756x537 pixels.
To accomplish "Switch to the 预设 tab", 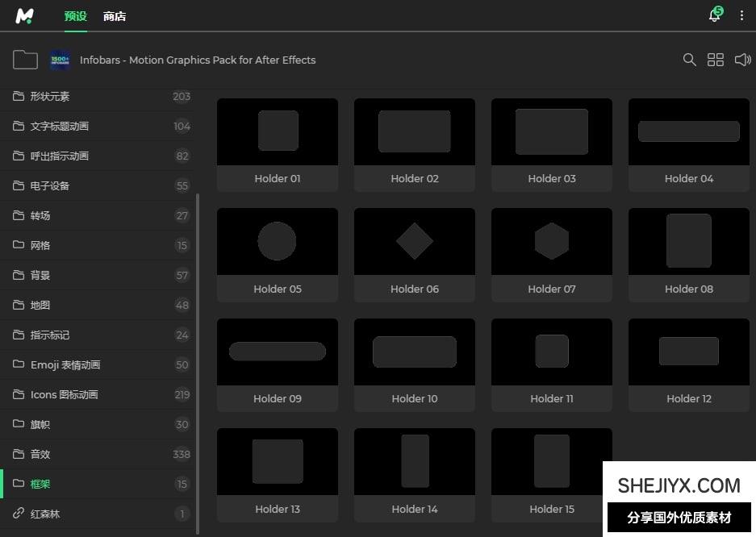I will coord(75,16).
